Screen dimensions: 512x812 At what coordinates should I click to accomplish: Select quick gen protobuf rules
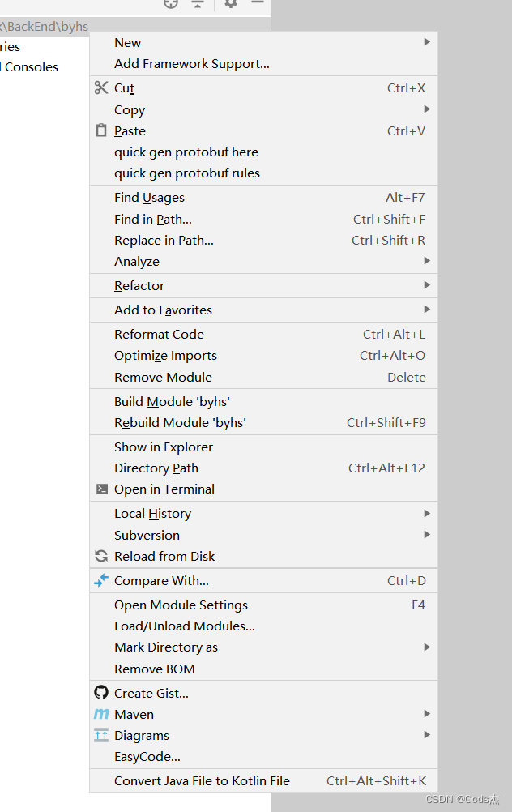point(263,173)
